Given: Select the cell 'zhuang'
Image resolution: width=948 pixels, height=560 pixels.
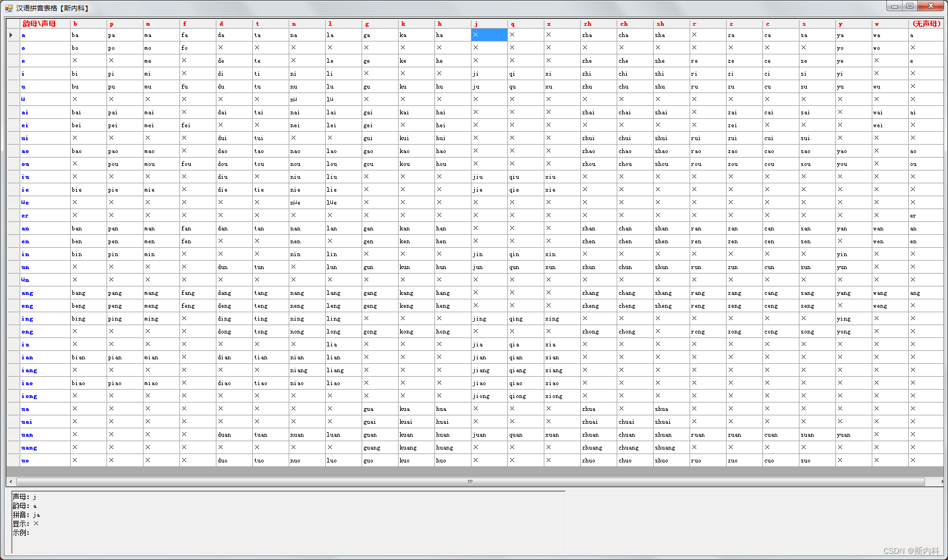Looking at the screenshot, I should pos(599,447).
